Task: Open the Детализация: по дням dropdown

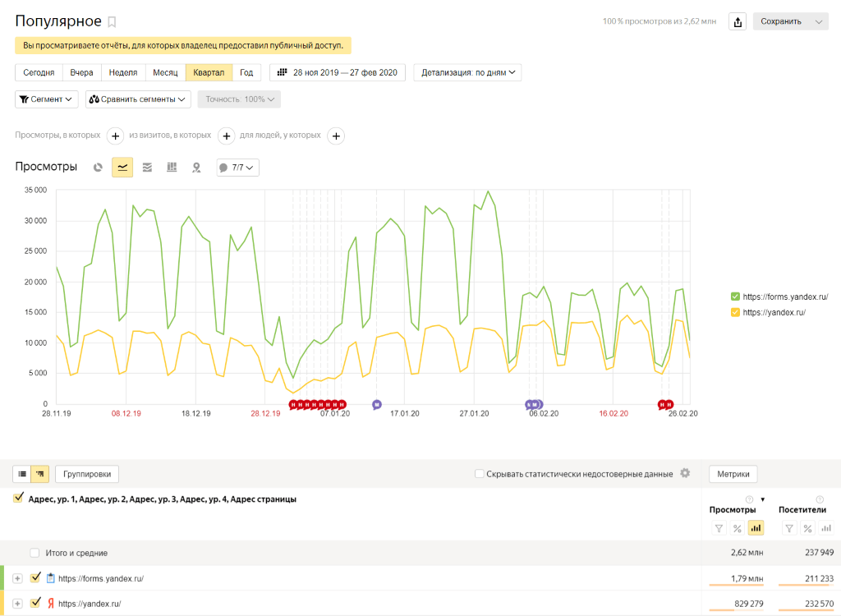Action: [467, 72]
